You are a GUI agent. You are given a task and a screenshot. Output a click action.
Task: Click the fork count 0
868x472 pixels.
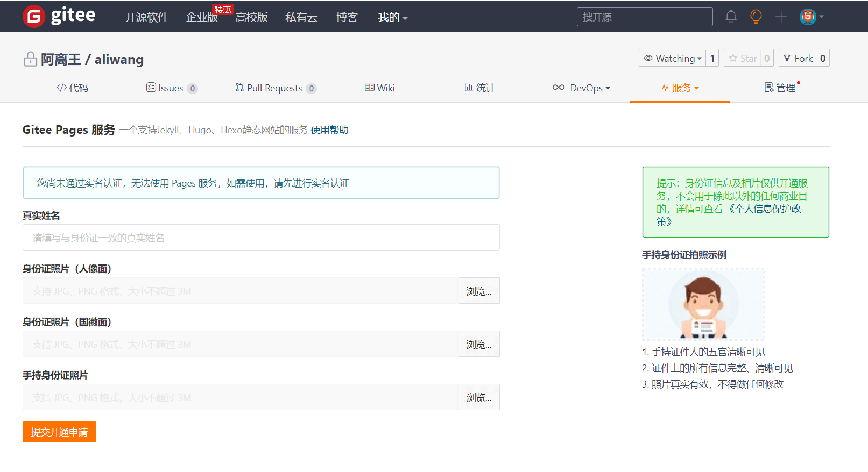click(x=823, y=58)
